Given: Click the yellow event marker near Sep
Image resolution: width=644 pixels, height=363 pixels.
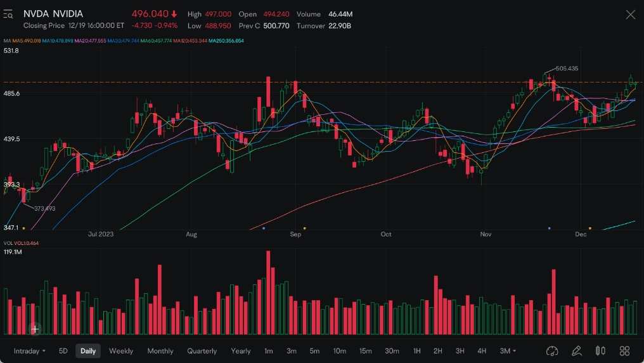Looking at the screenshot, I should pos(304,228).
